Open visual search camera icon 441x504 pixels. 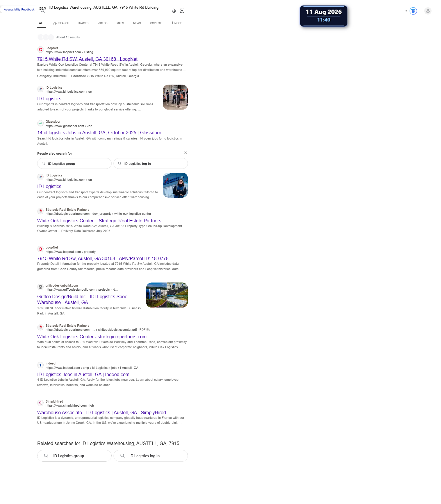click(182, 11)
